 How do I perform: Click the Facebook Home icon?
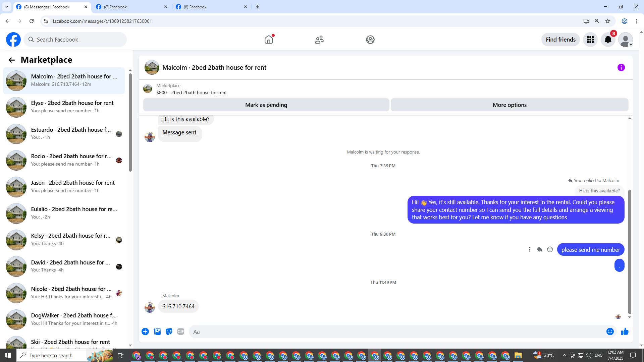269,40
